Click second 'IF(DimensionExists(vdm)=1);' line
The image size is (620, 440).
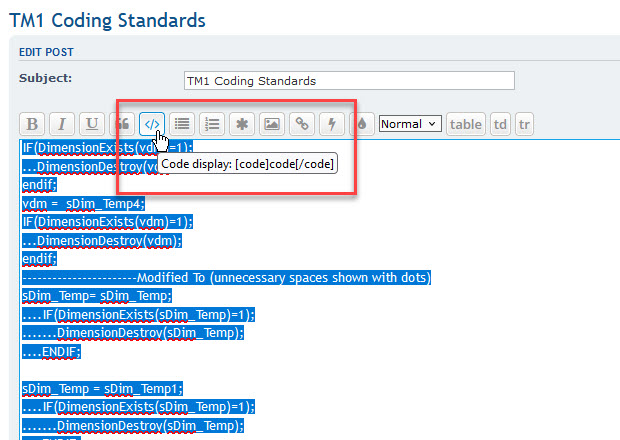click(108, 222)
